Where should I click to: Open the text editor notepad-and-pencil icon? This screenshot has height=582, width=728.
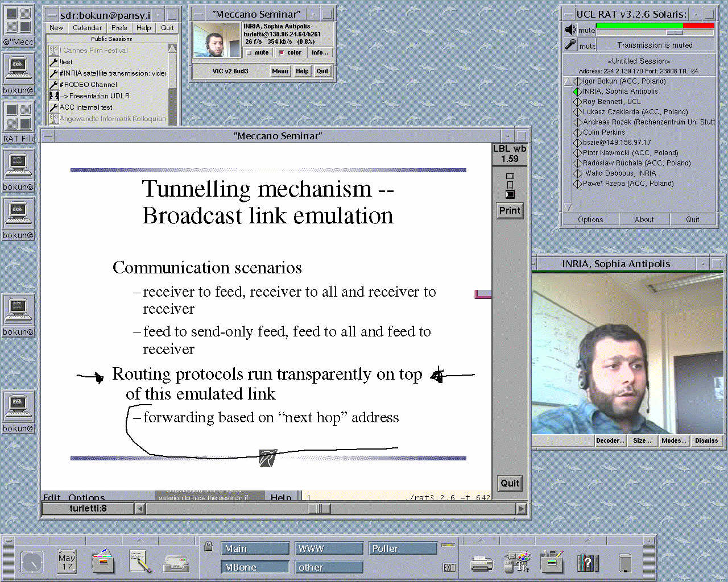tap(139, 562)
